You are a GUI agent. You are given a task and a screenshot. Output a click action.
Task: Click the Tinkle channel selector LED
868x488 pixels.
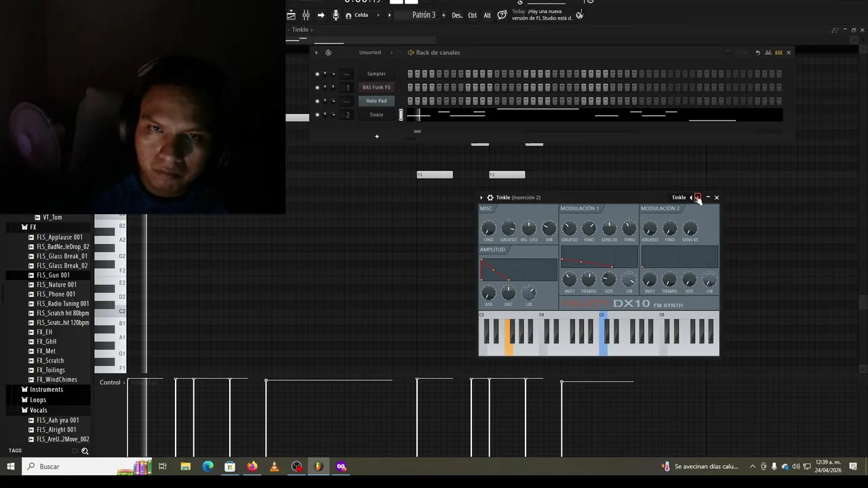click(401, 115)
